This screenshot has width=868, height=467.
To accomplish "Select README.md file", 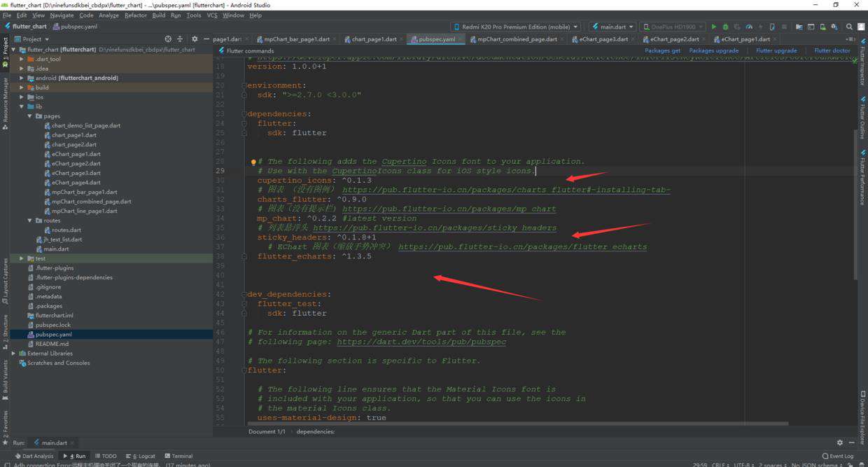I will click(52, 344).
